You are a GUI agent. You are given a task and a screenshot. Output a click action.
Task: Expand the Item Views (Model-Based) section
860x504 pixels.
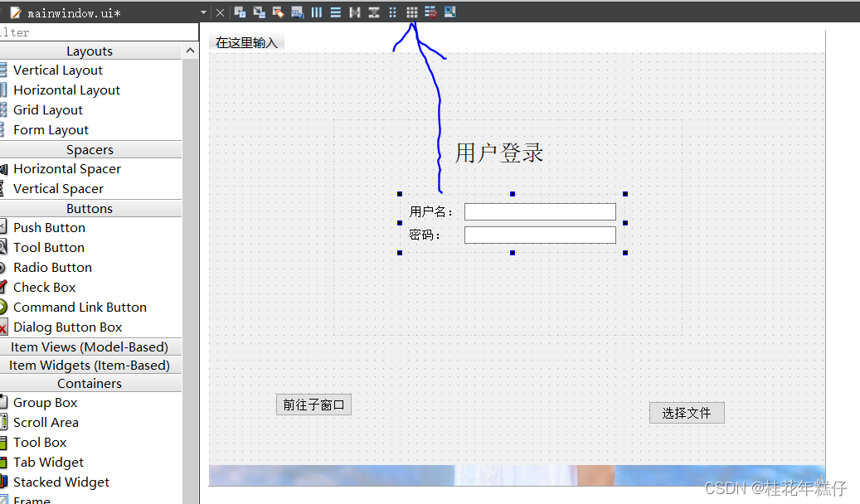pyautogui.click(x=91, y=346)
